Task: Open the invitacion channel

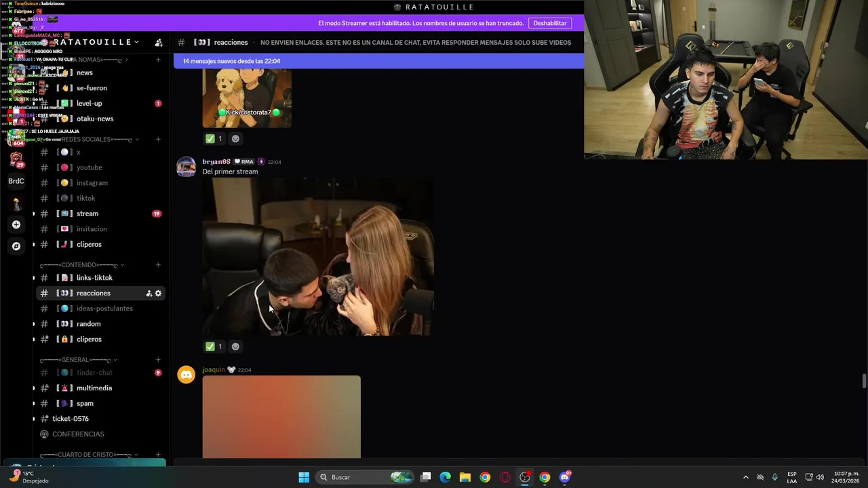Action: tap(100, 229)
